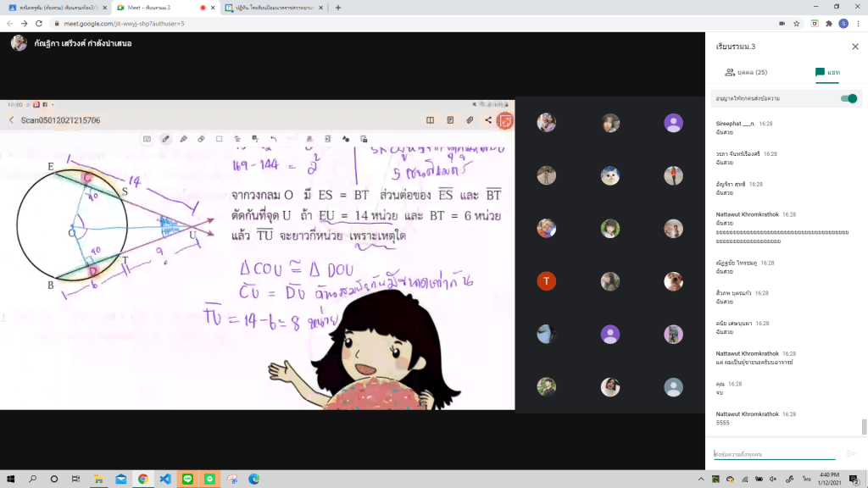Open Visual Studio Code from taskbar

(x=165, y=479)
